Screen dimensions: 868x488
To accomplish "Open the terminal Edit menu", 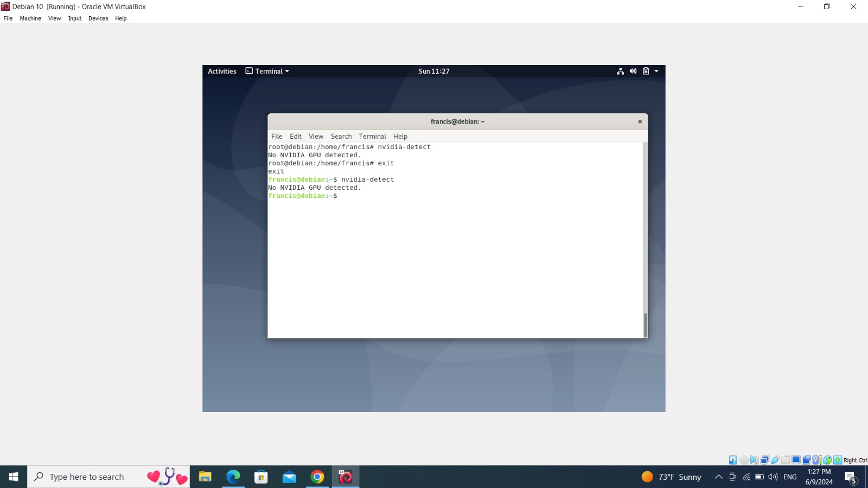I will (296, 137).
